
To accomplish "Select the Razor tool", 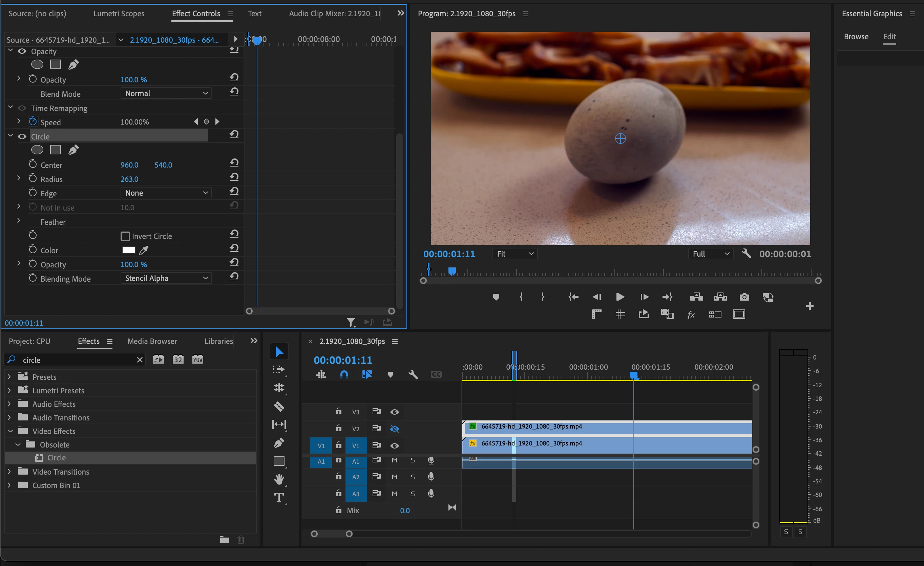I will (x=279, y=406).
